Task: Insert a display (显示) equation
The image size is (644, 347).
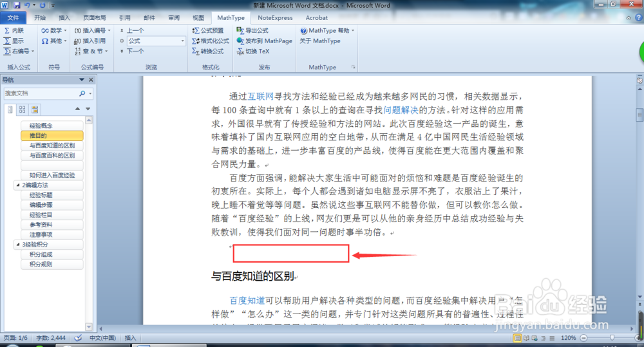Action: 14,41
